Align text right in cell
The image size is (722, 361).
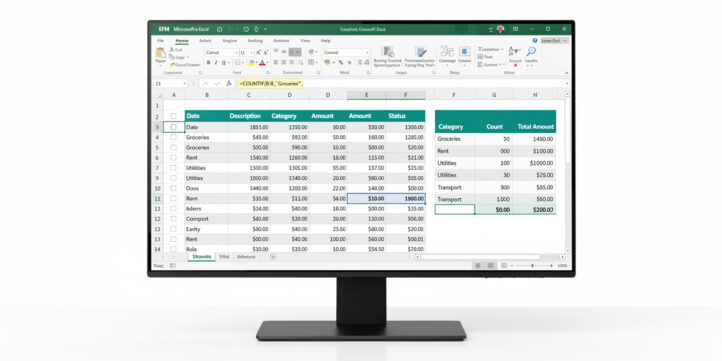pos(291,63)
